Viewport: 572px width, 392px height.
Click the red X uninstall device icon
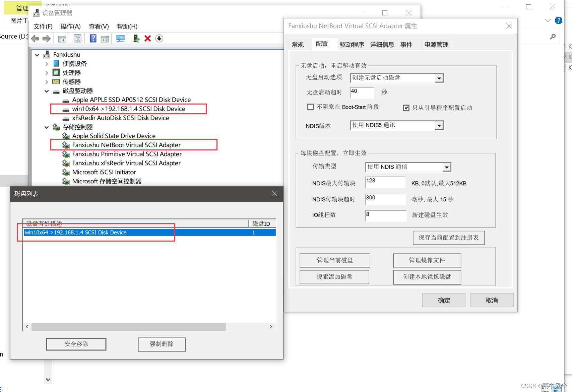click(x=147, y=39)
